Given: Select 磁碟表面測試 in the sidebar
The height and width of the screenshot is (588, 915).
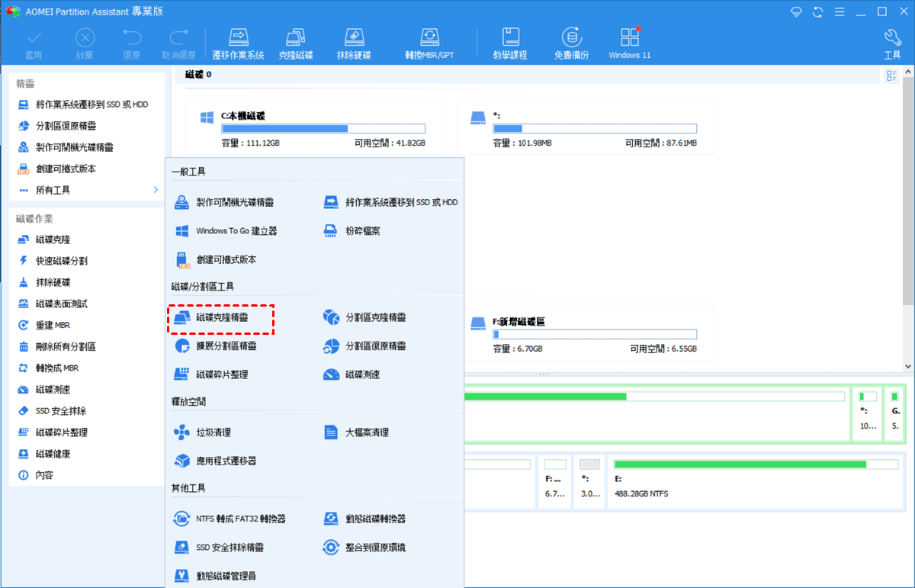Looking at the screenshot, I should click(x=51, y=304).
